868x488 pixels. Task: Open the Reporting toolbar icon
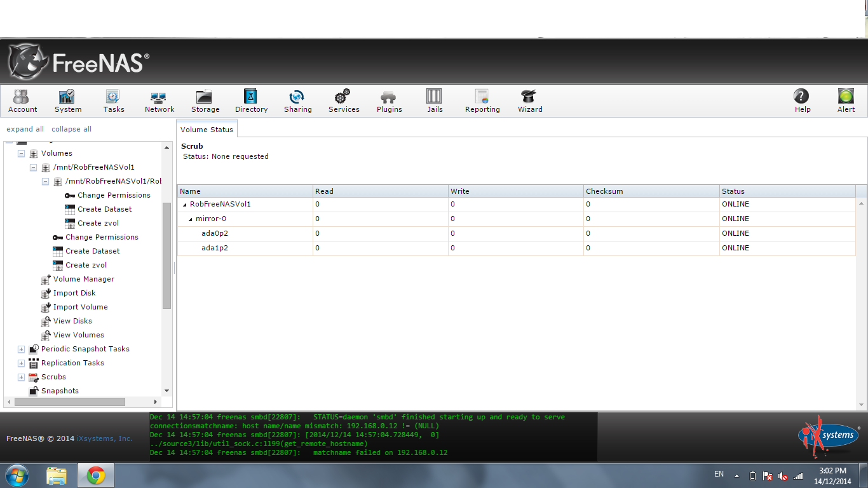(482, 100)
